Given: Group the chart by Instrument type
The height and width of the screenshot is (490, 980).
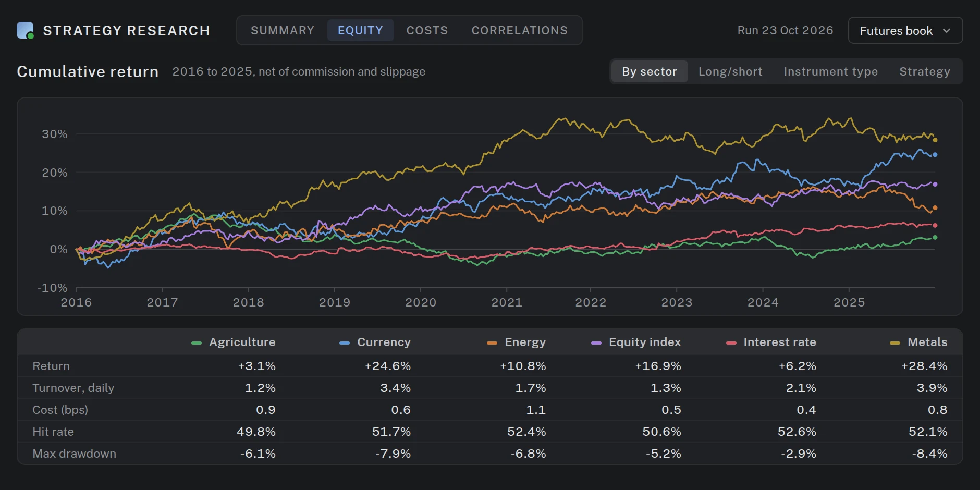Looking at the screenshot, I should pos(830,71).
